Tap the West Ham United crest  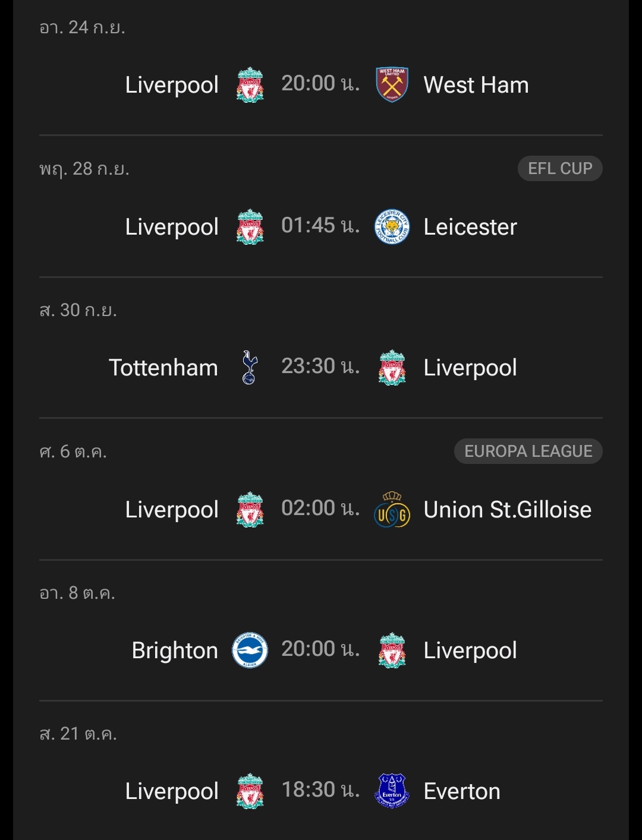pyautogui.click(x=392, y=84)
